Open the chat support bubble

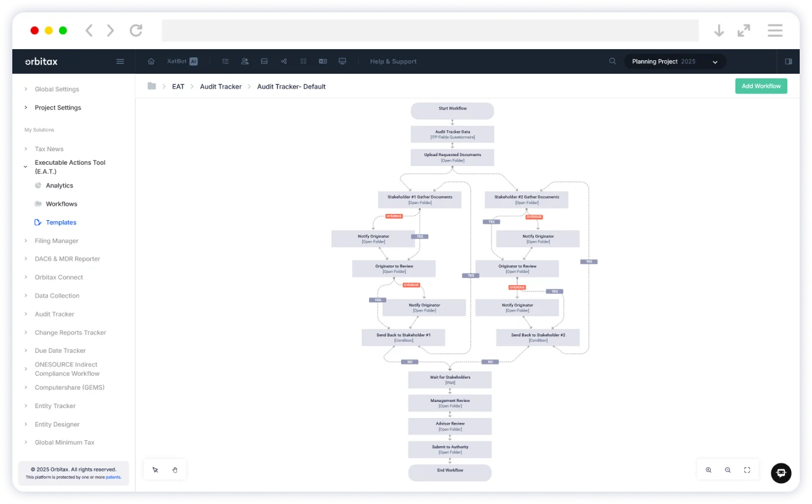pos(781,473)
